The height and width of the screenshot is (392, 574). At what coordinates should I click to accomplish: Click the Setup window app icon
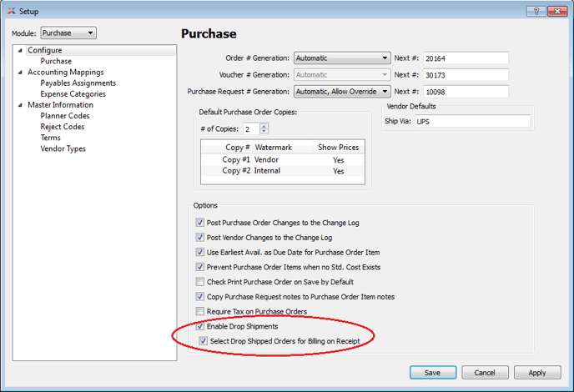(x=11, y=11)
